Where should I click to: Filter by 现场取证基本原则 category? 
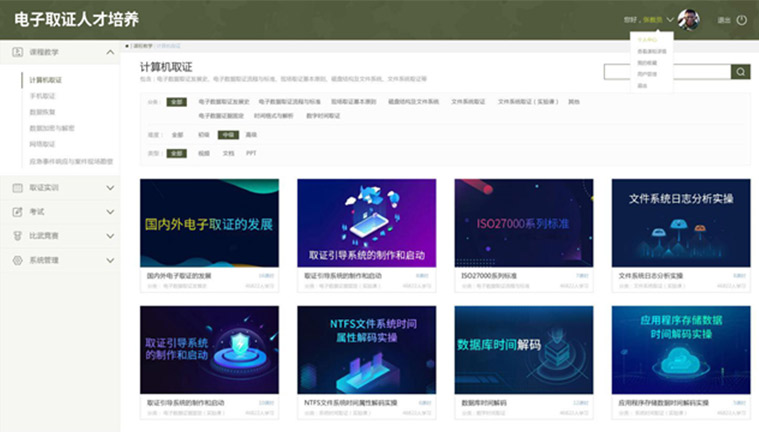coord(353,102)
